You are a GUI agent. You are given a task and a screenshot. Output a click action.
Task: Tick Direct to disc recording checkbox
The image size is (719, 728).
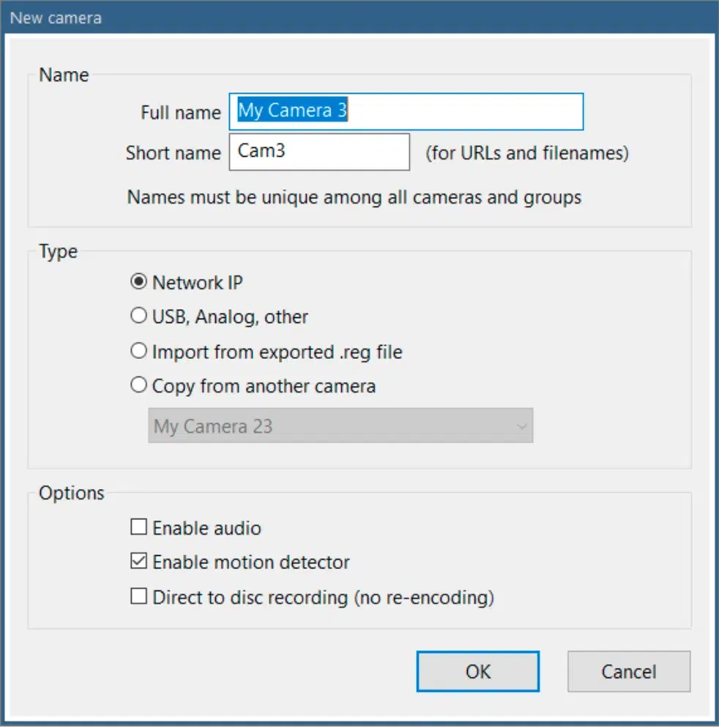(x=138, y=597)
